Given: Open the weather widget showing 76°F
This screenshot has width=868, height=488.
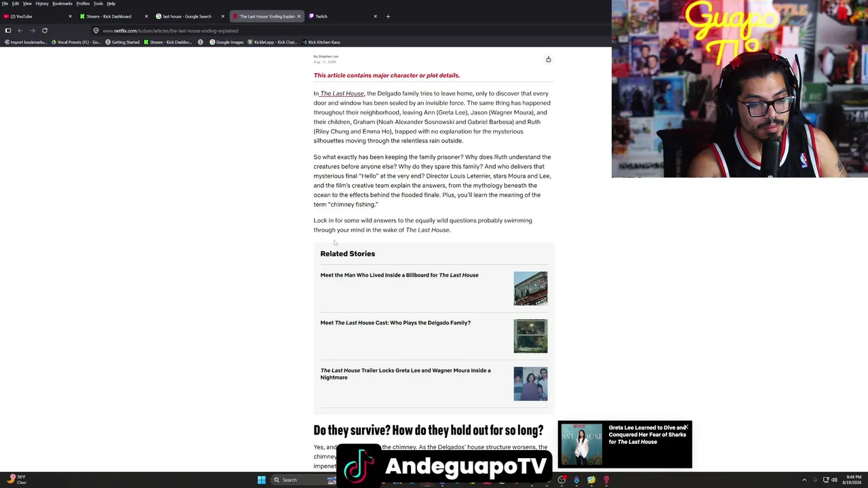Looking at the screenshot, I should point(17,480).
